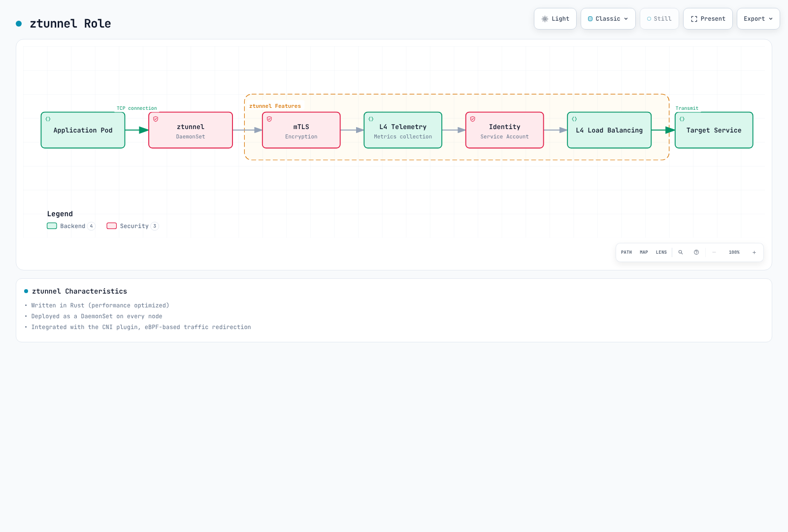
Task: Click the shield icon on mTLS node
Action: click(269, 119)
